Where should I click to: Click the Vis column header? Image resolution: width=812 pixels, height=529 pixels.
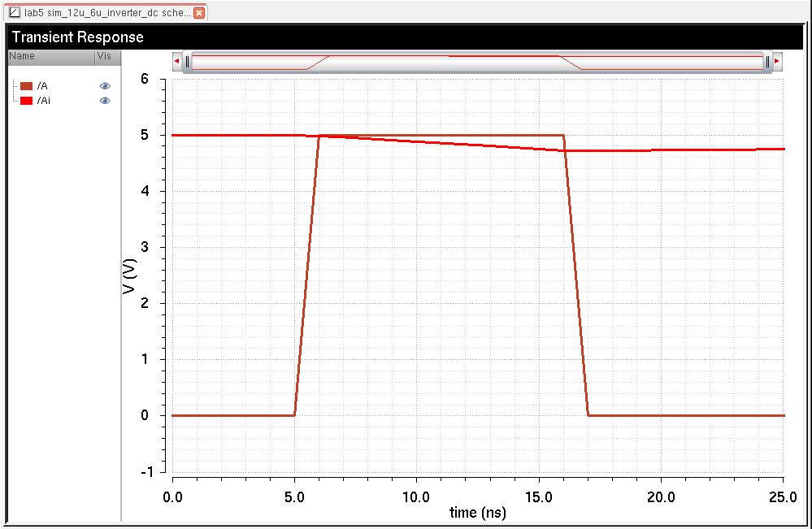[x=107, y=56]
